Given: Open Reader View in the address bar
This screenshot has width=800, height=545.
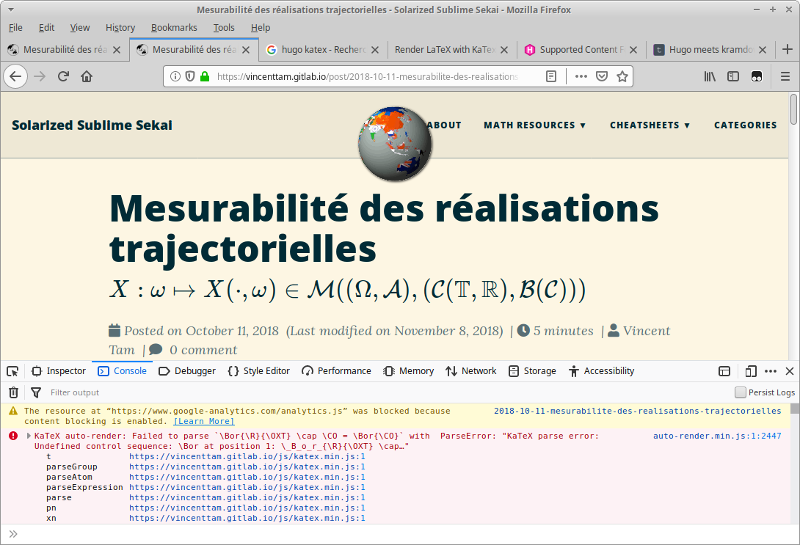Looking at the screenshot, I should [x=551, y=76].
